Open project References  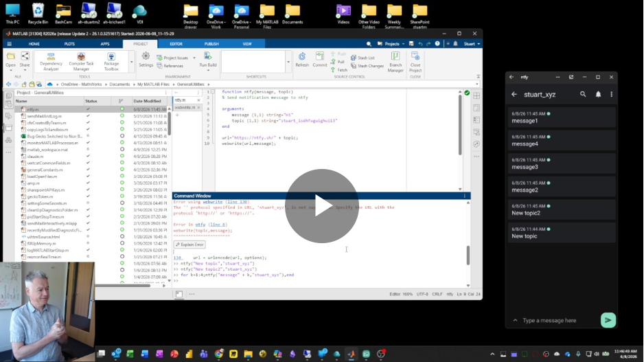[170, 66]
